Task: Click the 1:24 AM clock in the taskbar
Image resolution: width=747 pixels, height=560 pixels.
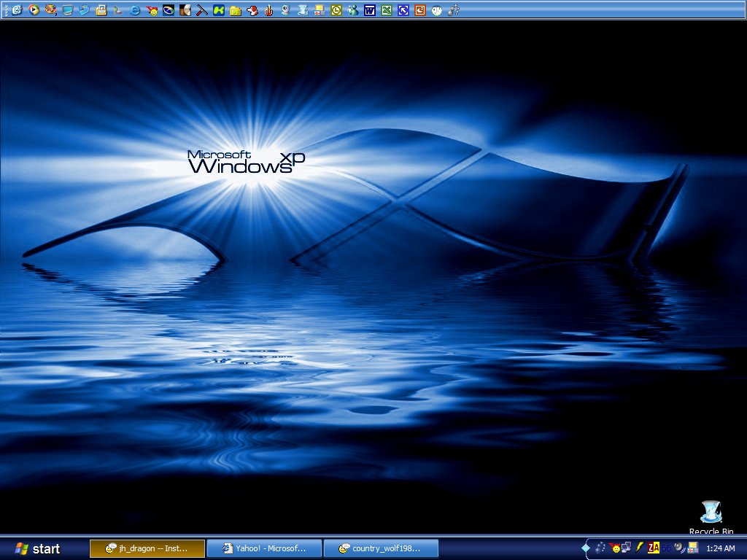Action: (x=720, y=548)
